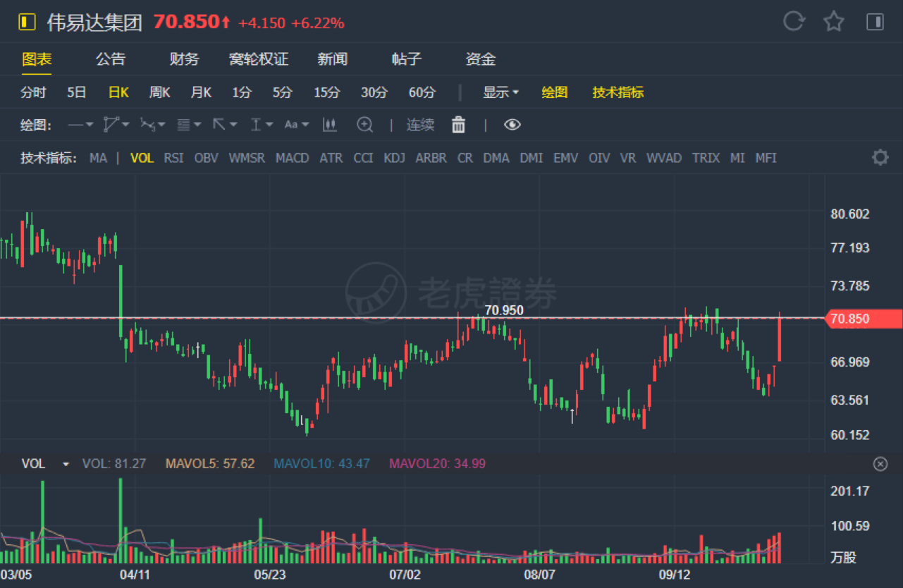Viewport: 903px width, 588px height.
Task: Click the refresh icon at top right
Action: click(x=794, y=21)
